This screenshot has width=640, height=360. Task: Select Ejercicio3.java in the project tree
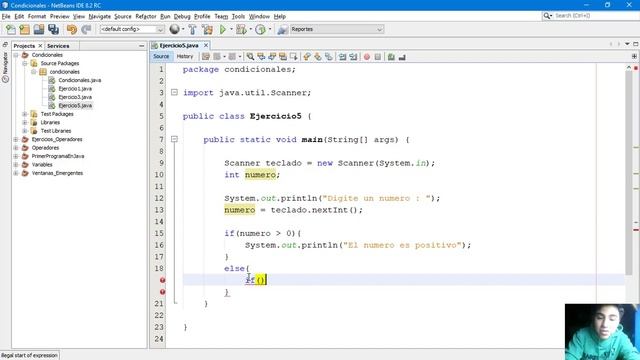click(x=75, y=97)
